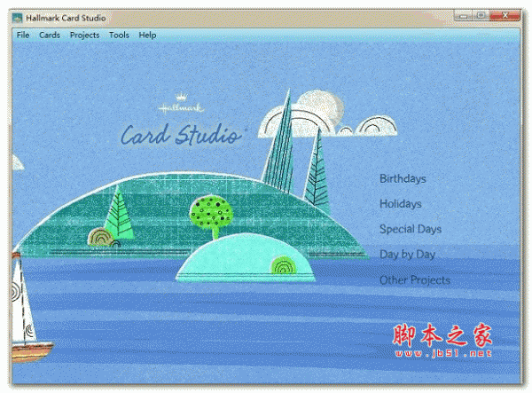Minimize the Hallmark Card Studio window
The height and width of the screenshot is (393, 532).
[464, 16]
